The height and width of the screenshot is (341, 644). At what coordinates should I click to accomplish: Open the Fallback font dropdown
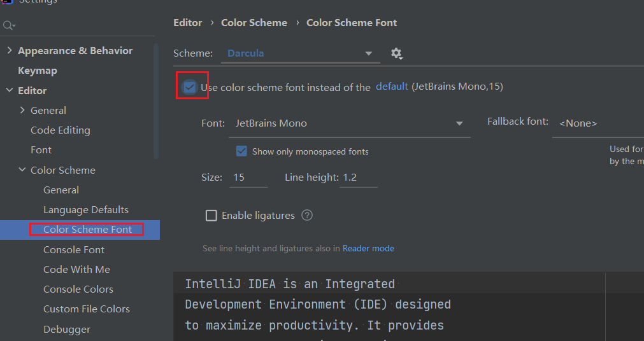598,123
